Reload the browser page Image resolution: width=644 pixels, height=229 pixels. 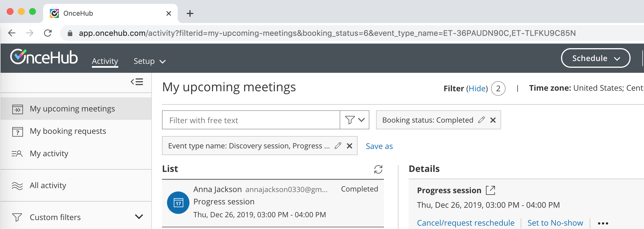pyautogui.click(x=48, y=33)
